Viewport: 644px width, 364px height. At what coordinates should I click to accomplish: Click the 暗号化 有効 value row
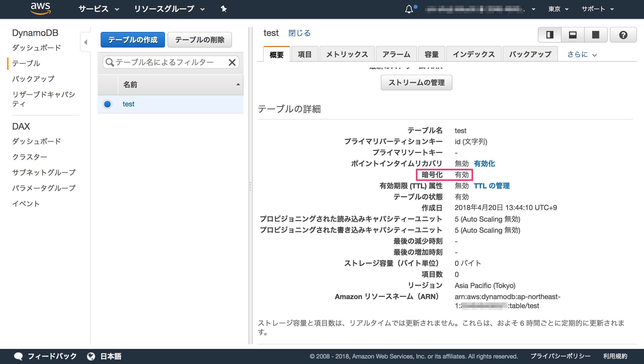click(x=445, y=175)
